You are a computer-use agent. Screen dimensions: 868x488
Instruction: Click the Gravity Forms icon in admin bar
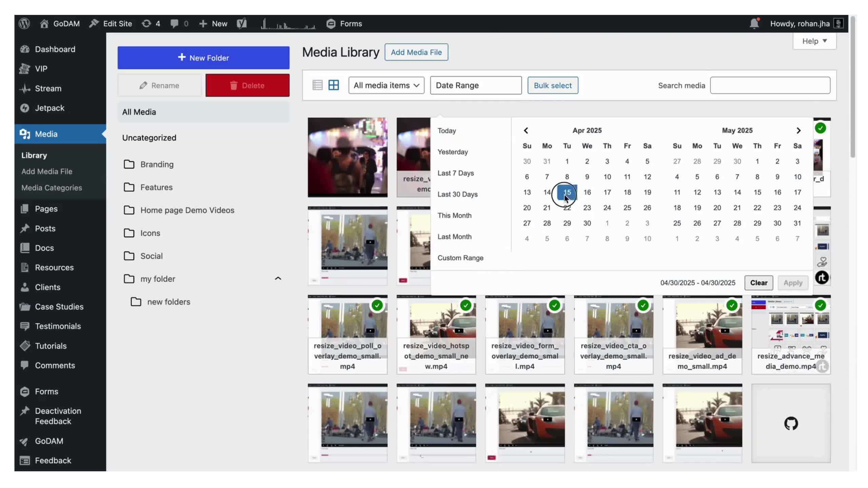point(330,23)
